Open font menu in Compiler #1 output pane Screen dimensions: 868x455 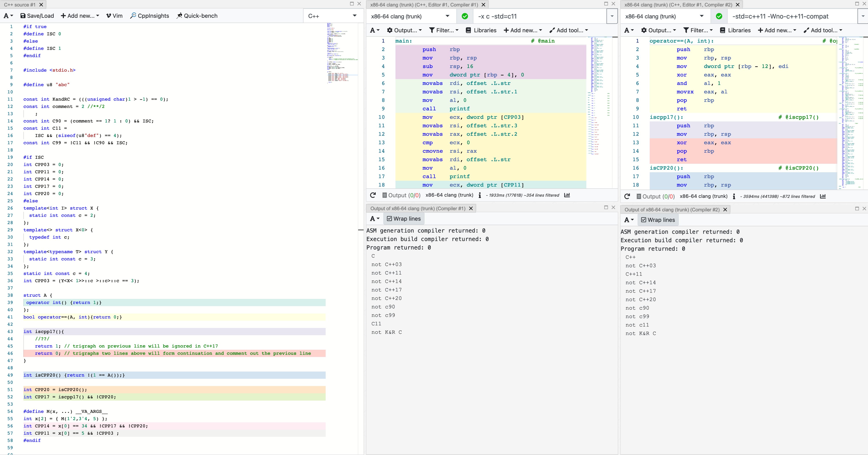pyautogui.click(x=375, y=219)
